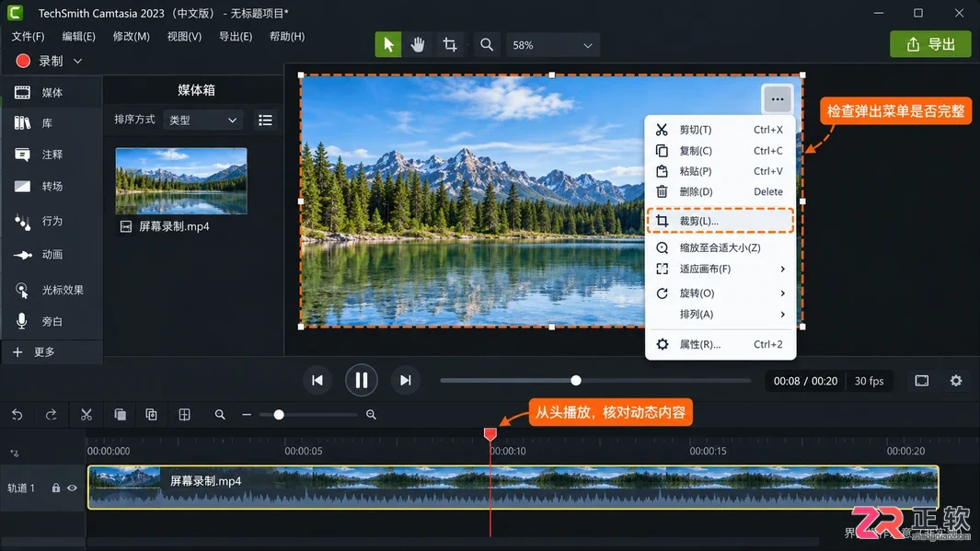This screenshot has height=551, width=980.
Task: Cut with the timeline scissors icon
Action: pyautogui.click(x=86, y=415)
